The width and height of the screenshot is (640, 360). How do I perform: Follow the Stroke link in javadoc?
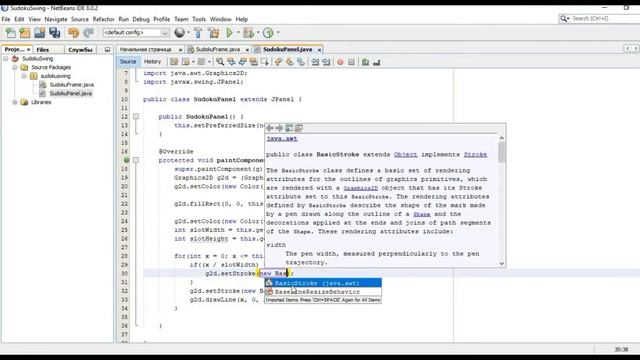point(475,155)
